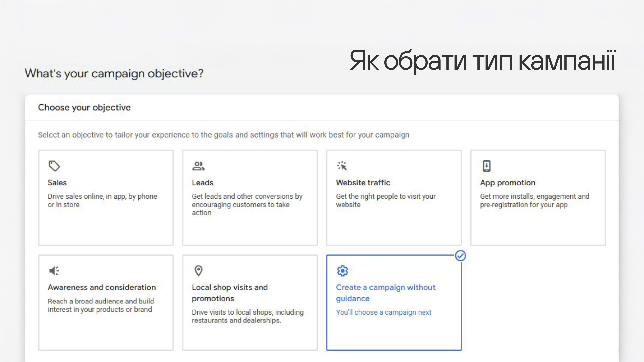
Task: Select the Sales objective title
Action: tap(57, 183)
